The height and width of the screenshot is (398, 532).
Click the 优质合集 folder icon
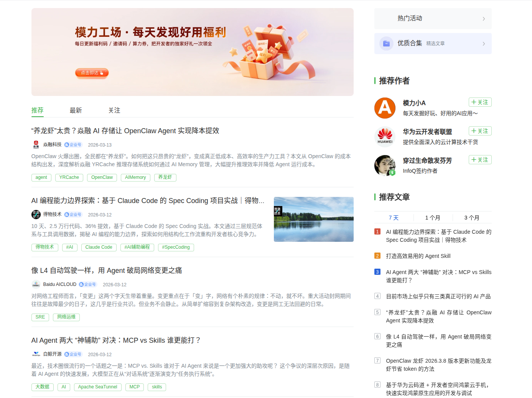click(386, 43)
